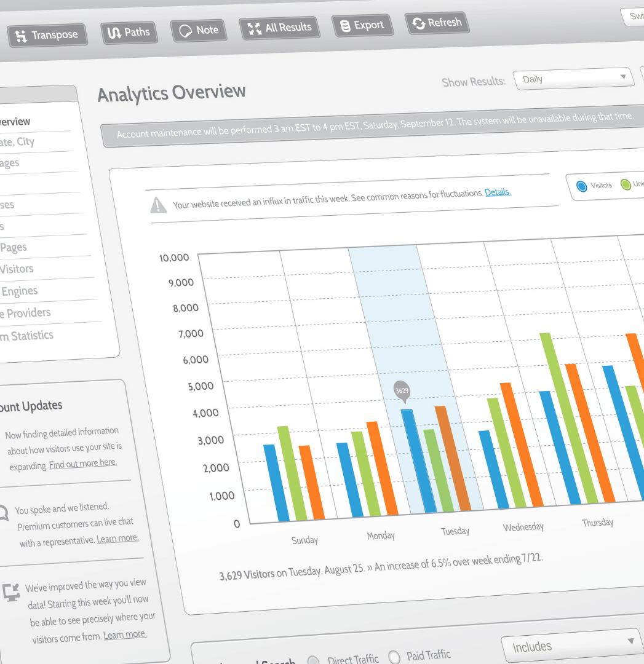The height and width of the screenshot is (664, 644).
Task: Expand to All Results
Action: pyautogui.click(x=279, y=28)
